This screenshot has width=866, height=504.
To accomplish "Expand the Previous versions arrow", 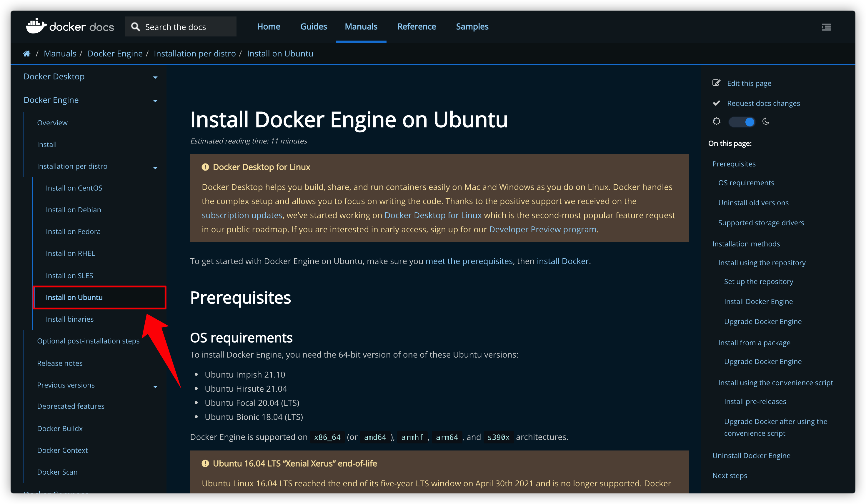I will (155, 387).
